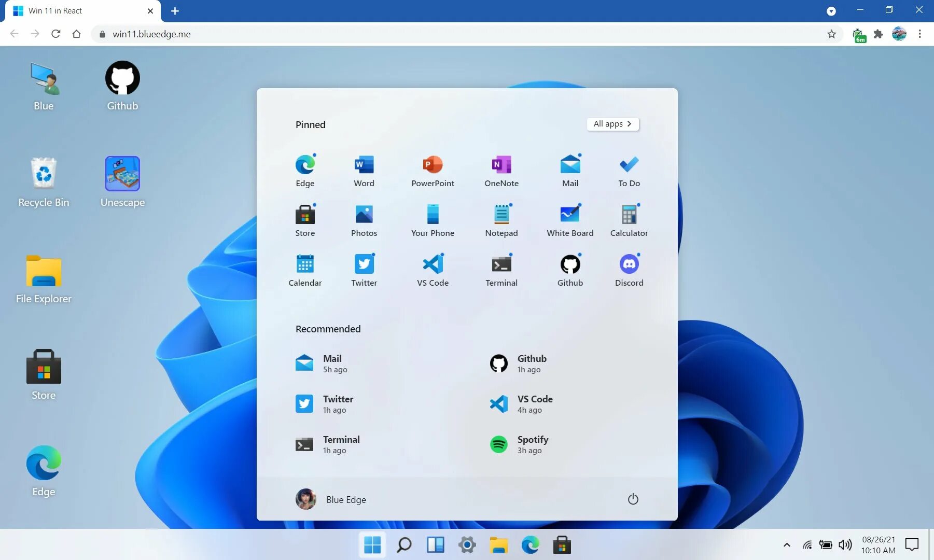934x560 pixels.
Task: Open the pinned Github app
Action: pyautogui.click(x=570, y=271)
